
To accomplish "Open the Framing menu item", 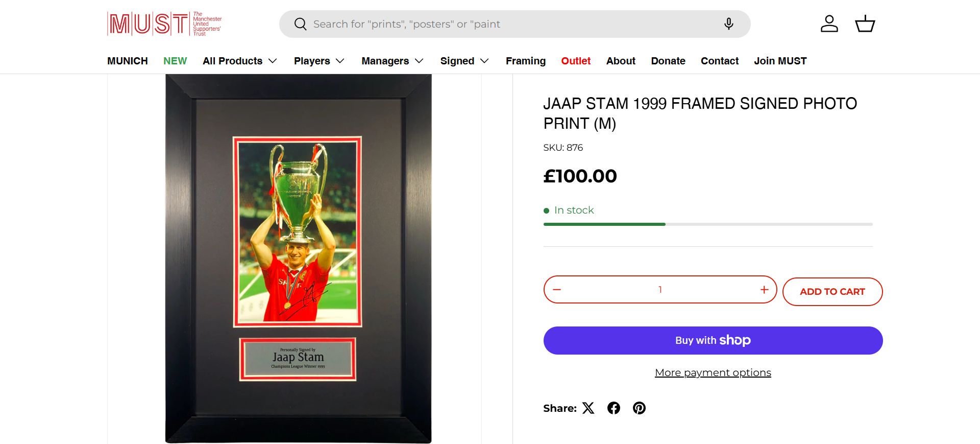I will coord(525,61).
